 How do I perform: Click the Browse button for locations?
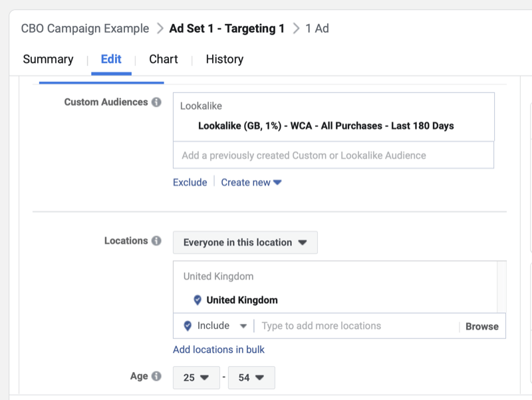[481, 326]
